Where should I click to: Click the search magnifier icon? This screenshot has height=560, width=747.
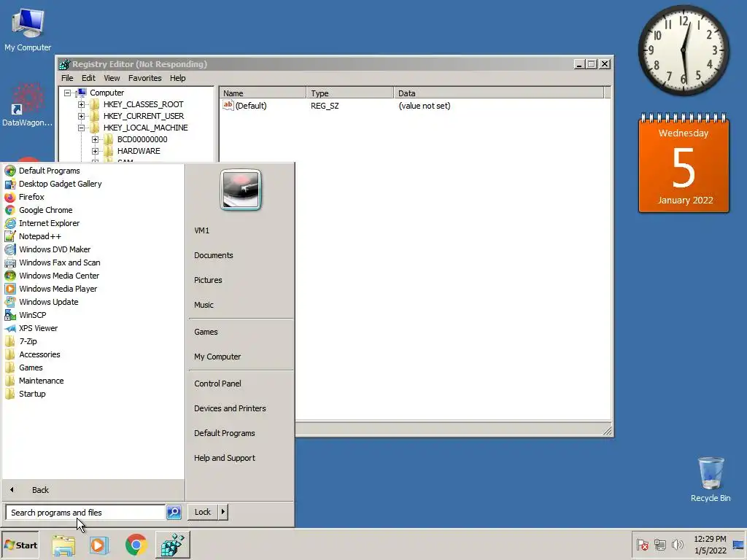(174, 513)
